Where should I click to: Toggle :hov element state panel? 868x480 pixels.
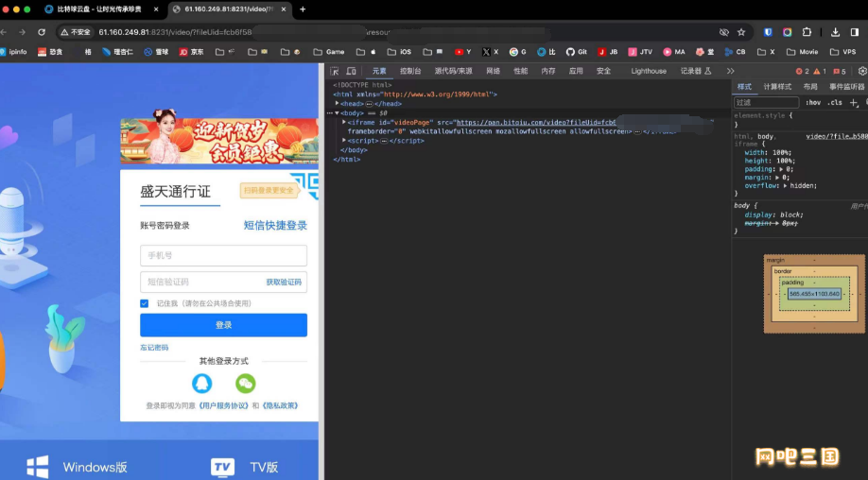click(812, 103)
